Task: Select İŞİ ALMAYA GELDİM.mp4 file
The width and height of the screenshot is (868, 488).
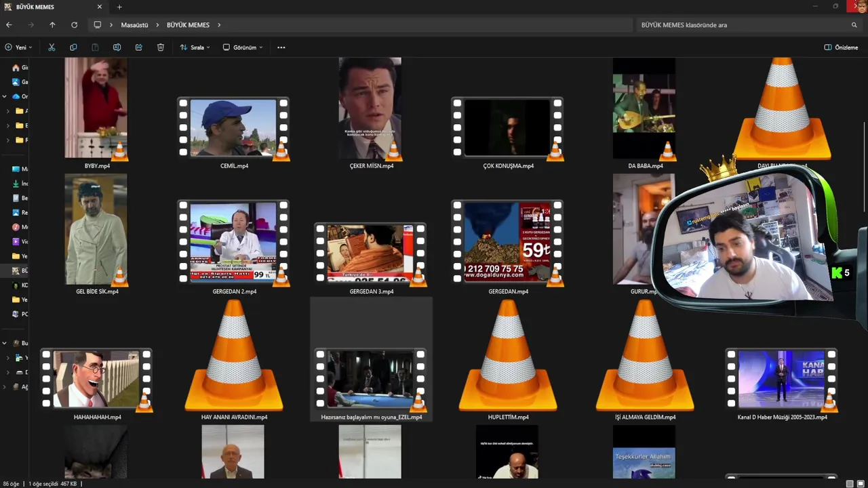Action: point(645,356)
